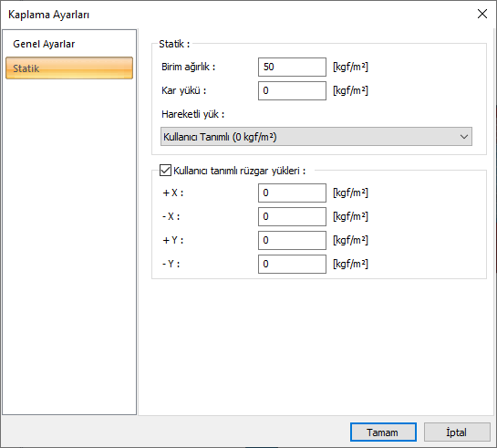
Task: Focus the -Y wind load field
Action: coord(292,264)
